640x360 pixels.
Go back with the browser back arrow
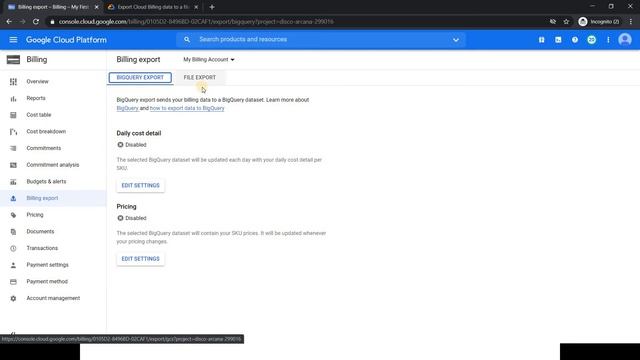coord(9,22)
